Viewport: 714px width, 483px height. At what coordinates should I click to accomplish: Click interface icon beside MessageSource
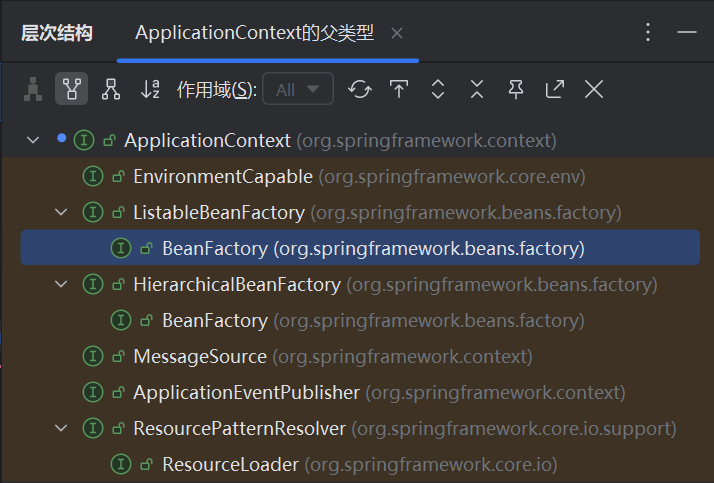93,356
